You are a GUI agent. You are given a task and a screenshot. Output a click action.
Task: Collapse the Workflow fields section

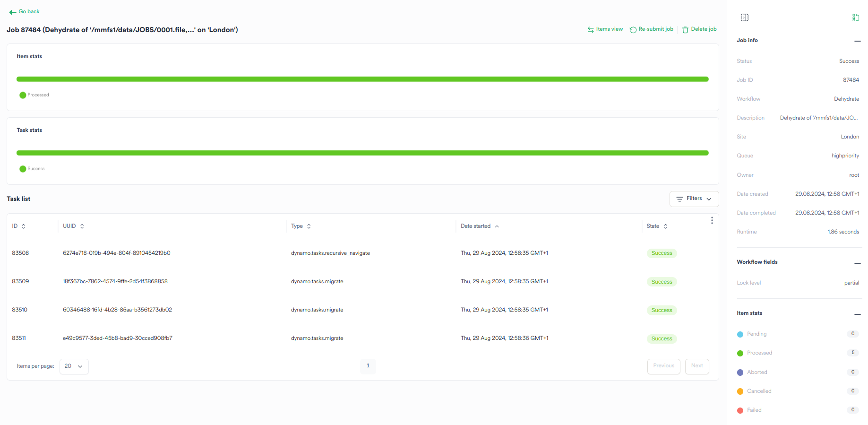coord(857,263)
